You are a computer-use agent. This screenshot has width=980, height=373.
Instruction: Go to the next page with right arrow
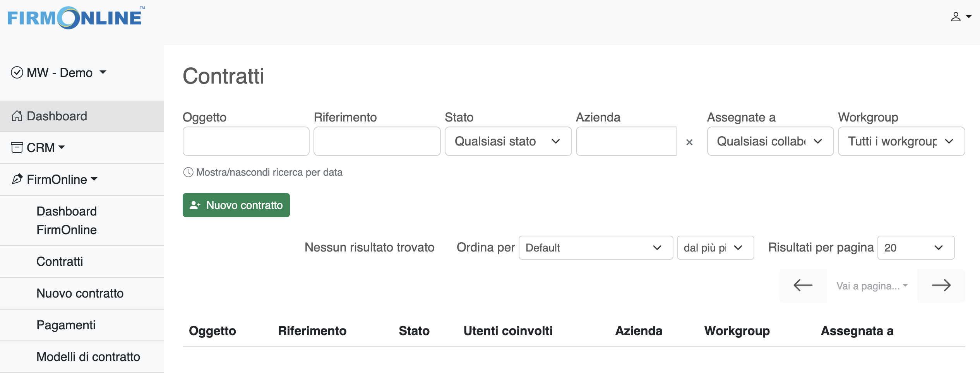pyautogui.click(x=941, y=286)
